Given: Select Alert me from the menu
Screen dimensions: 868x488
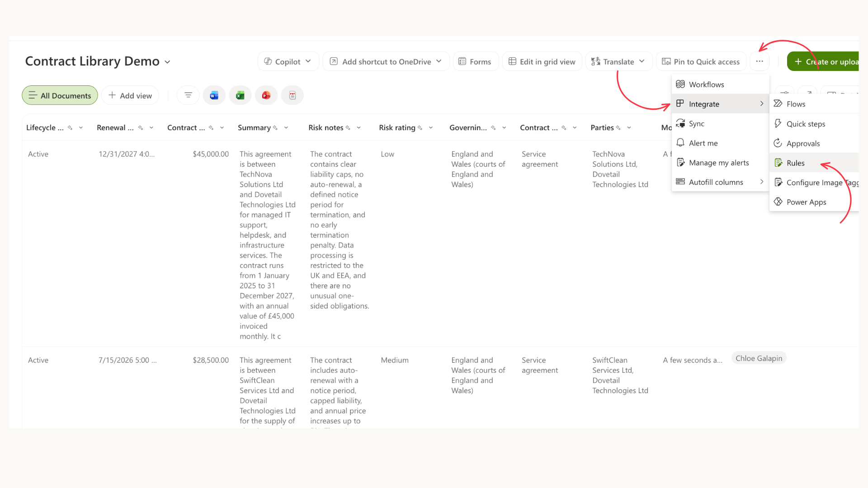Looking at the screenshot, I should [720, 143].
